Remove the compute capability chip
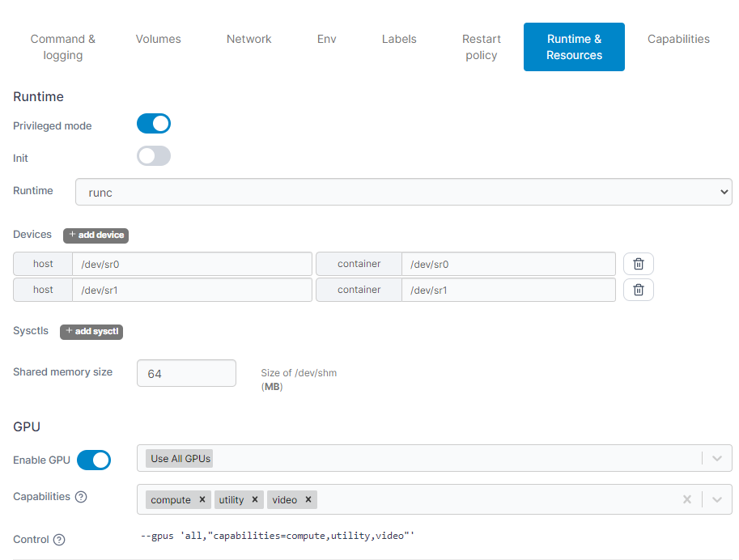739x560 pixels. click(x=202, y=499)
